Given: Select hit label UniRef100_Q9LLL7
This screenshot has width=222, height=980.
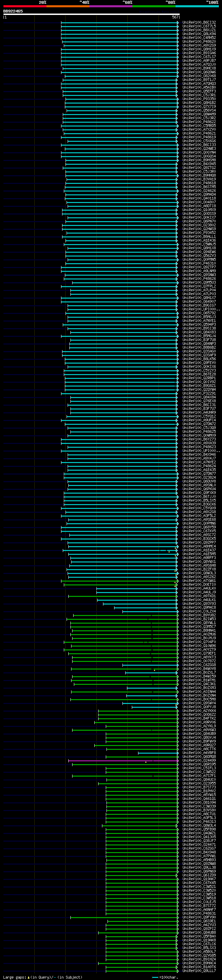Looking at the screenshot, I should (x=199, y=971).
